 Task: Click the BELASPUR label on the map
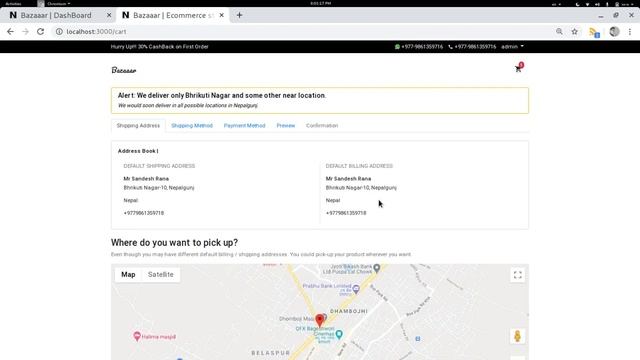(x=271, y=353)
